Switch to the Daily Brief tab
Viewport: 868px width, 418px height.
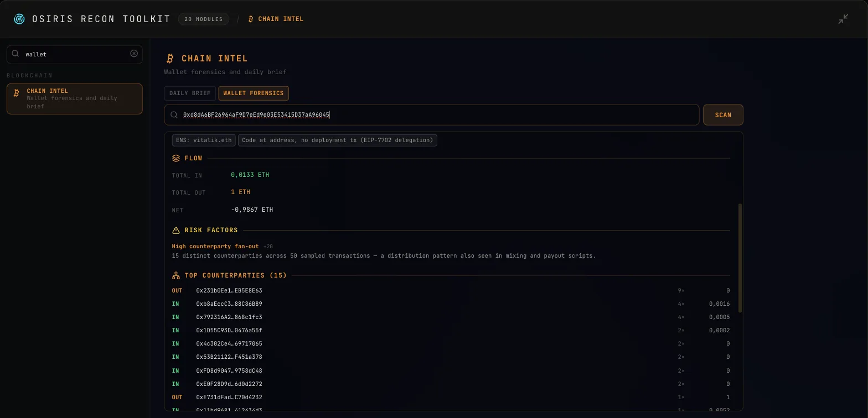[x=190, y=93]
